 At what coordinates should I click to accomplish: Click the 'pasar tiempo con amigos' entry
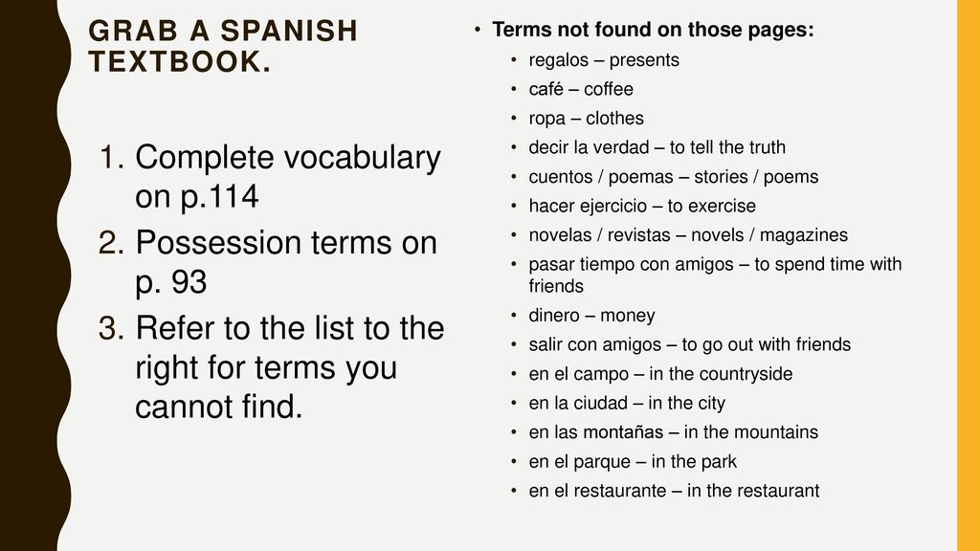[715, 275]
